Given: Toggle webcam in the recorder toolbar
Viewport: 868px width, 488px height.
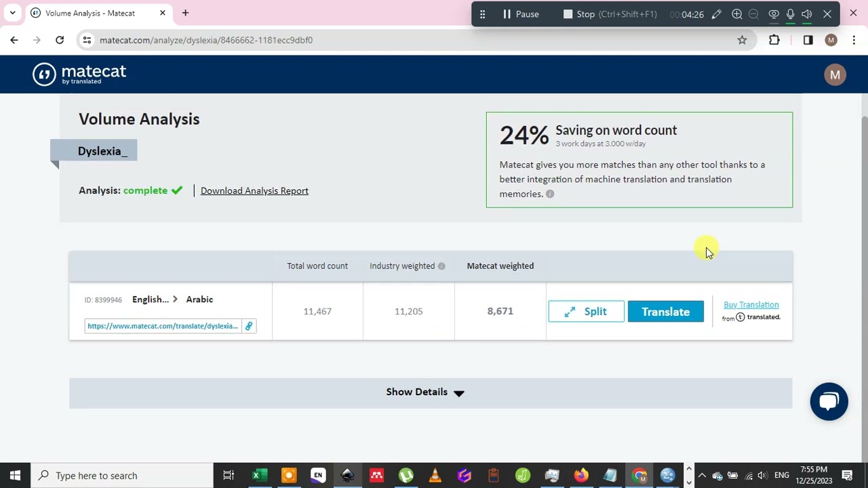Looking at the screenshot, I should [774, 14].
